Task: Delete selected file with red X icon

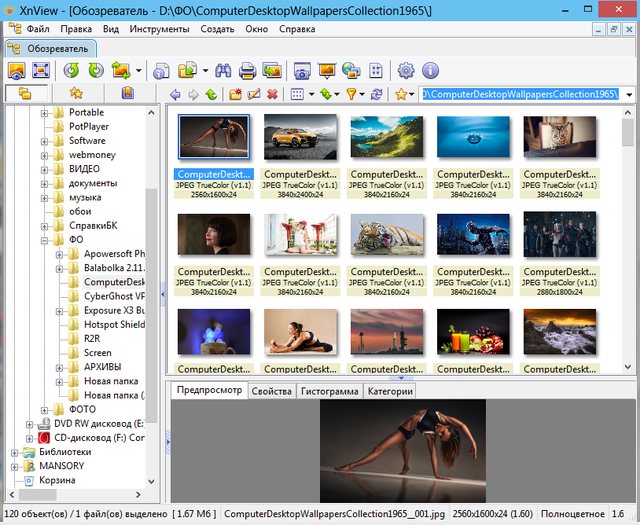Action: click(272, 95)
